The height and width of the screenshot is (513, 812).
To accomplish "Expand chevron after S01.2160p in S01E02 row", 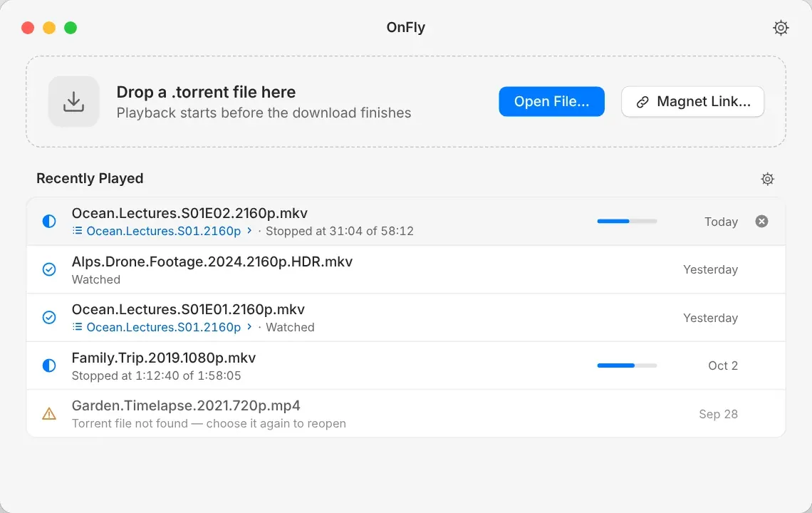I will click(x=249, y=231).
